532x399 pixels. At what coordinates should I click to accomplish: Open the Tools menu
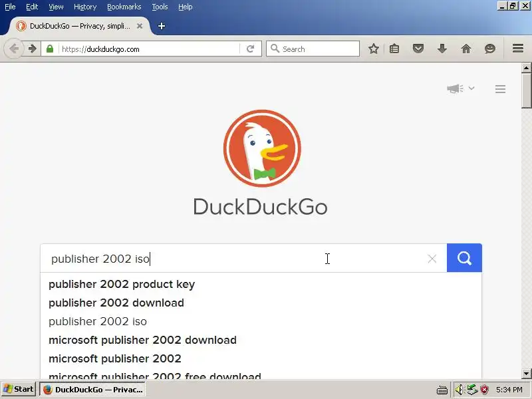tap(160, 7)
